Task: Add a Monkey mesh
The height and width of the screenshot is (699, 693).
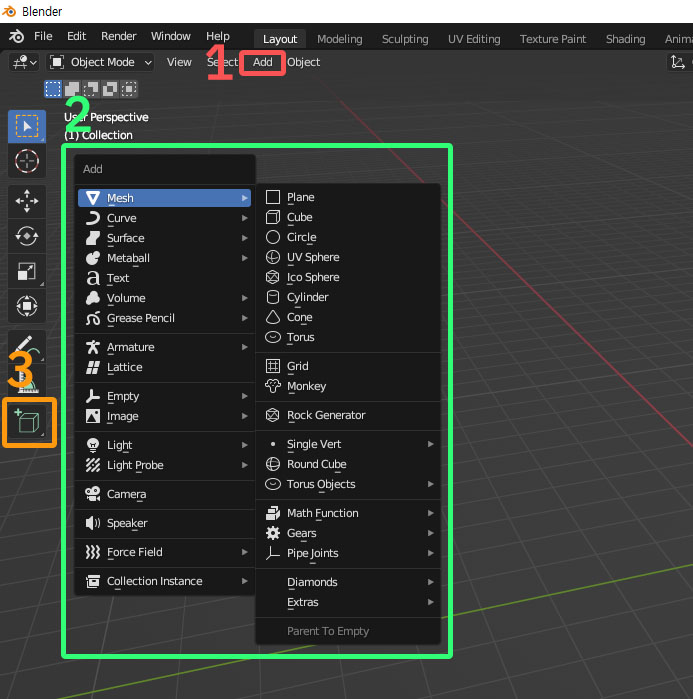Action: (306, 386)
